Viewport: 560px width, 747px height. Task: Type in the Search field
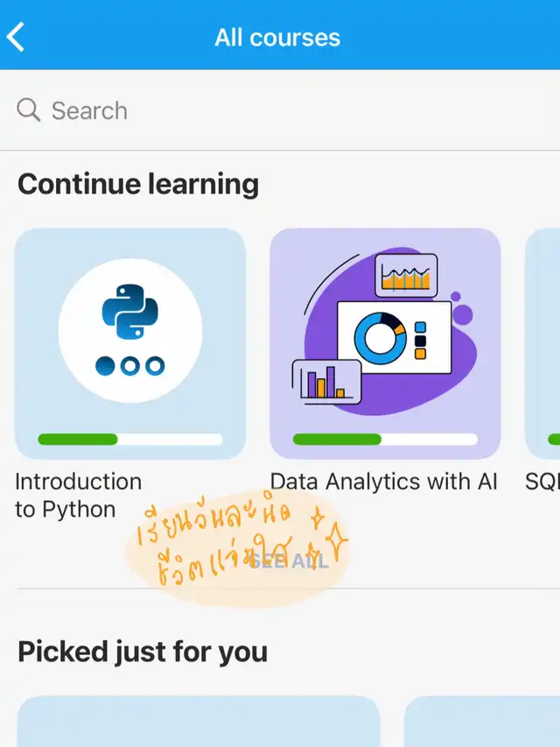click(289, 110)
